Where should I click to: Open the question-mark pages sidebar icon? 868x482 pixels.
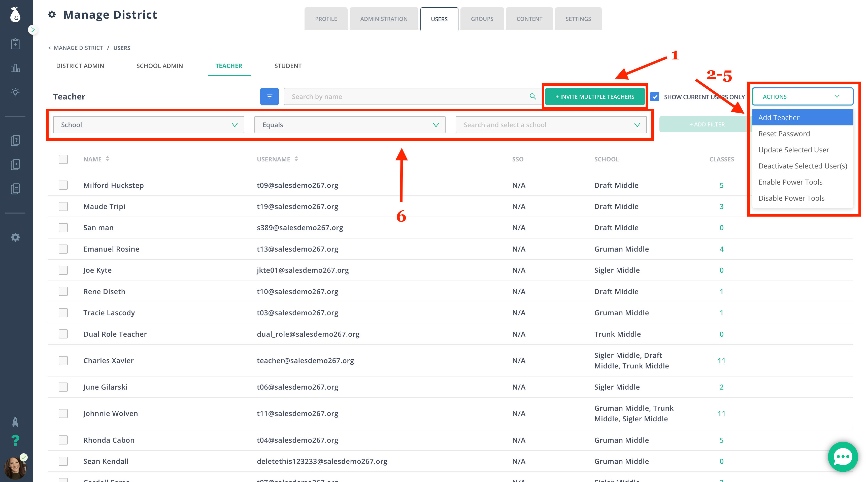pos(15,141)
